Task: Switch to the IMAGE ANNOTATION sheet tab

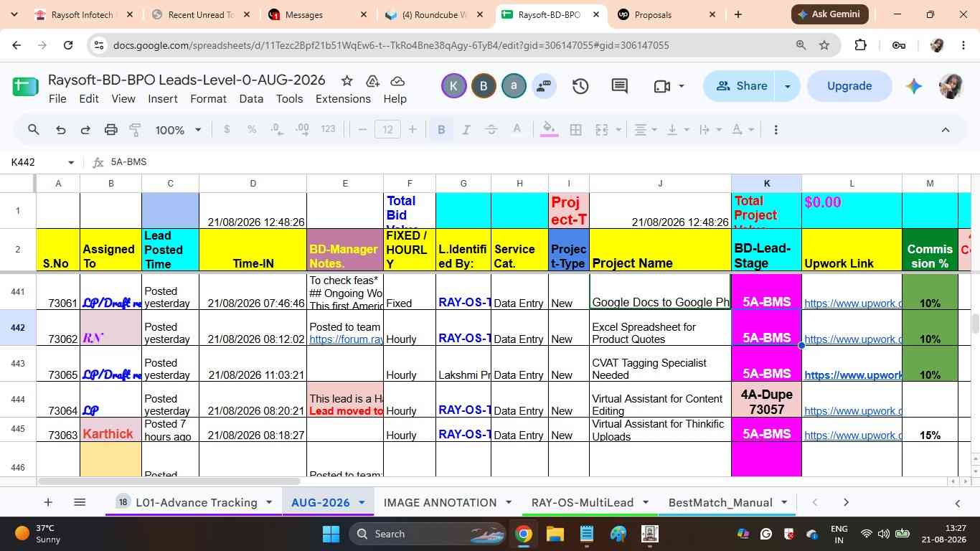Action: click(440, 502)
